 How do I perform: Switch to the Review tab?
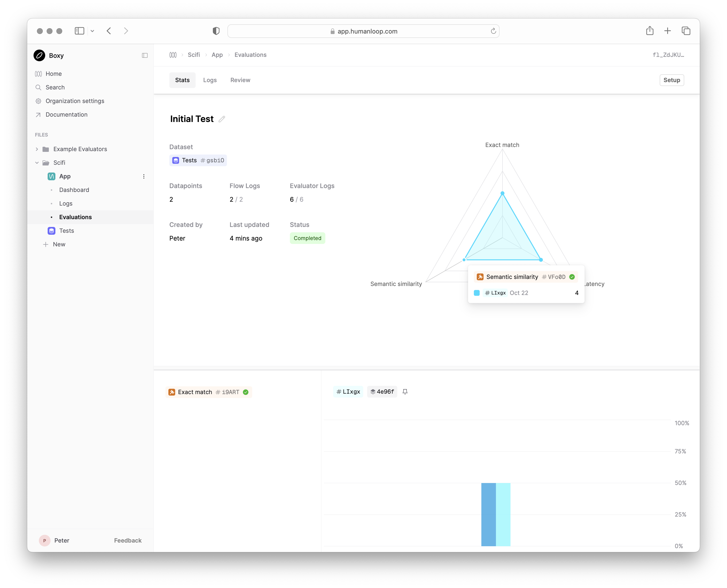[240, 80]
